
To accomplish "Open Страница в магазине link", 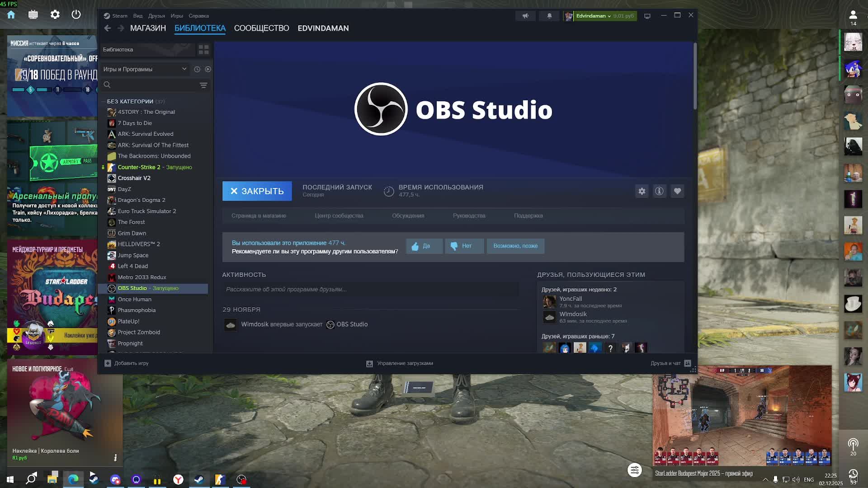I will click(x=259, y=216).
